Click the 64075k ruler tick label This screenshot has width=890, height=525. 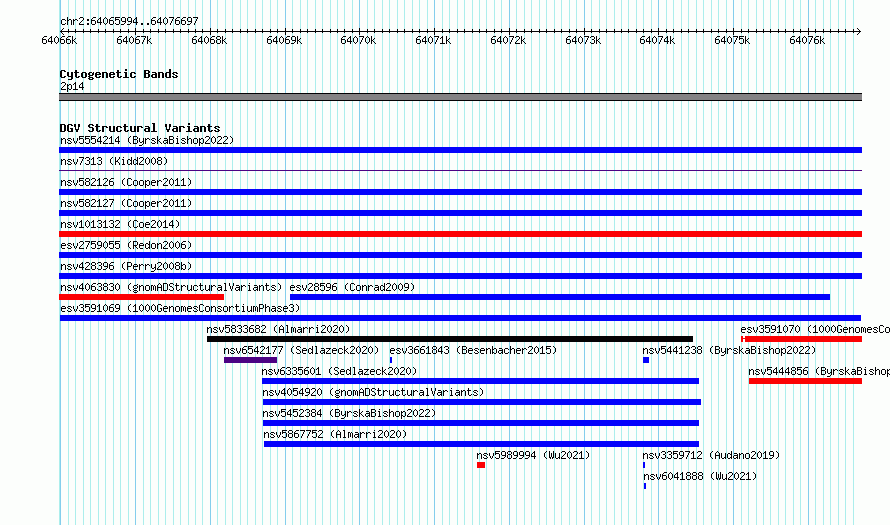tap(732, 40)
